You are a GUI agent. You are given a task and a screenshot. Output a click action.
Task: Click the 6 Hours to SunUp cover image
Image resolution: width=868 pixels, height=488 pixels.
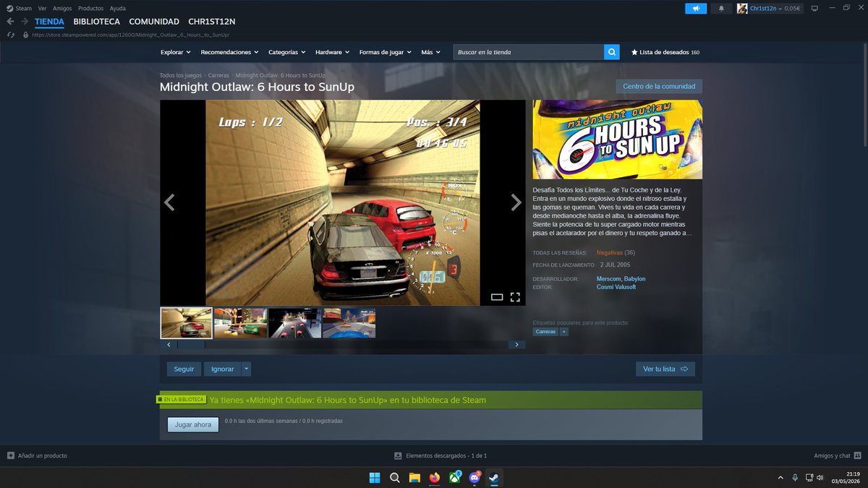[618, 140]
